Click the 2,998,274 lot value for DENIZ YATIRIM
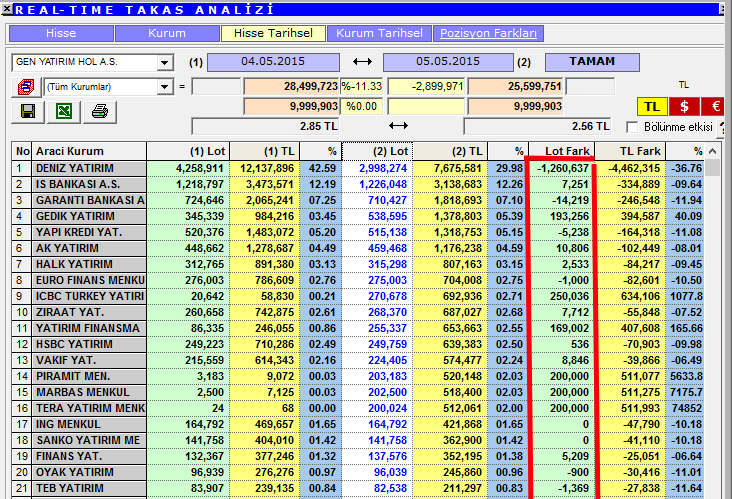 (377, 169)
